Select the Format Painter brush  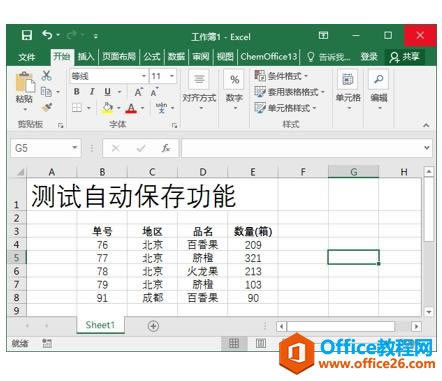pyautogui.click(x=47, y=107)
